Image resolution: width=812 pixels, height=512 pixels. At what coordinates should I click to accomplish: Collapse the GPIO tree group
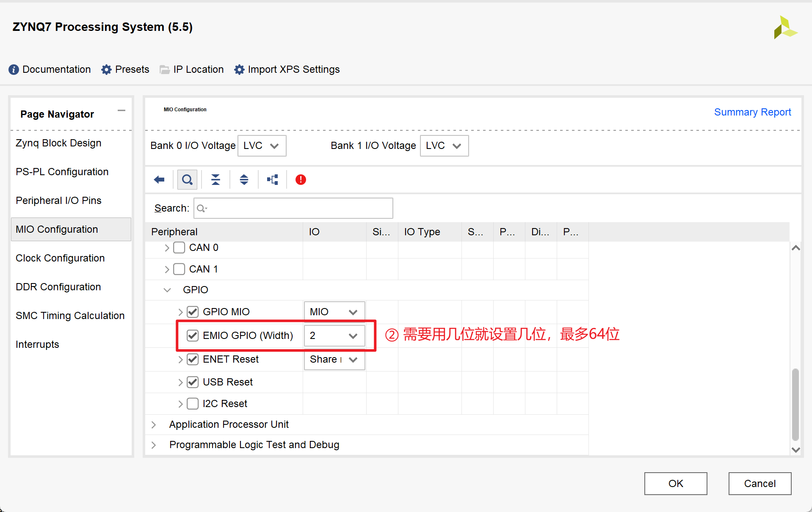click(x=167, y=290)
